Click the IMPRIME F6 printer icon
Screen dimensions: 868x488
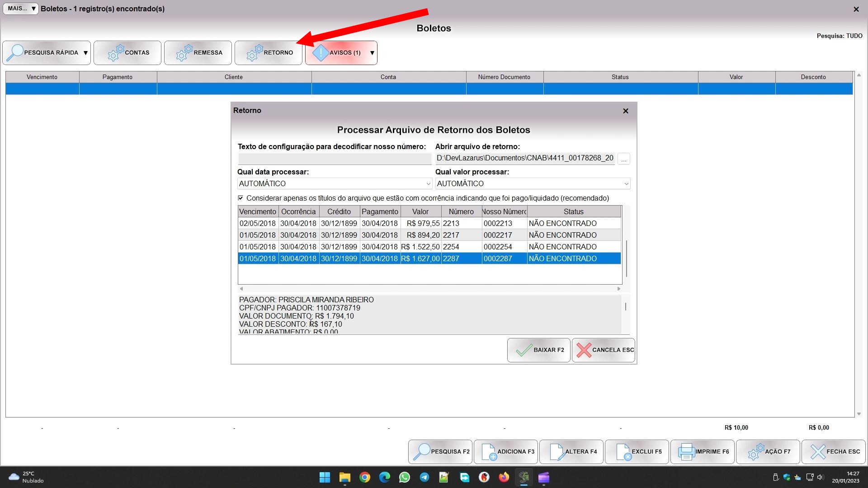click(686, 451)
